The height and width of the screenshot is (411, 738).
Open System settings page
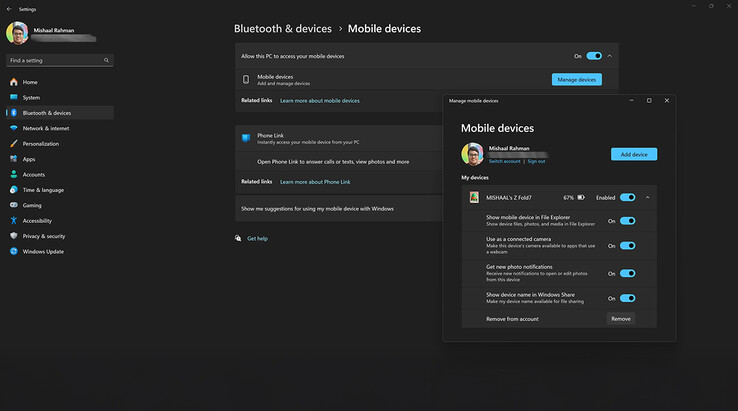(x=60, y=97)
